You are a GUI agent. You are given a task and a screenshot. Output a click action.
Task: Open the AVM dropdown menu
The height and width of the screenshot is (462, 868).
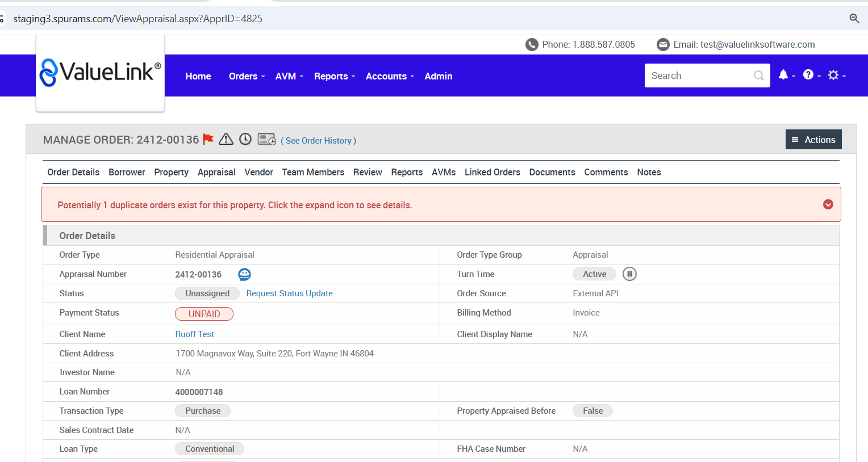pos(289,76)
